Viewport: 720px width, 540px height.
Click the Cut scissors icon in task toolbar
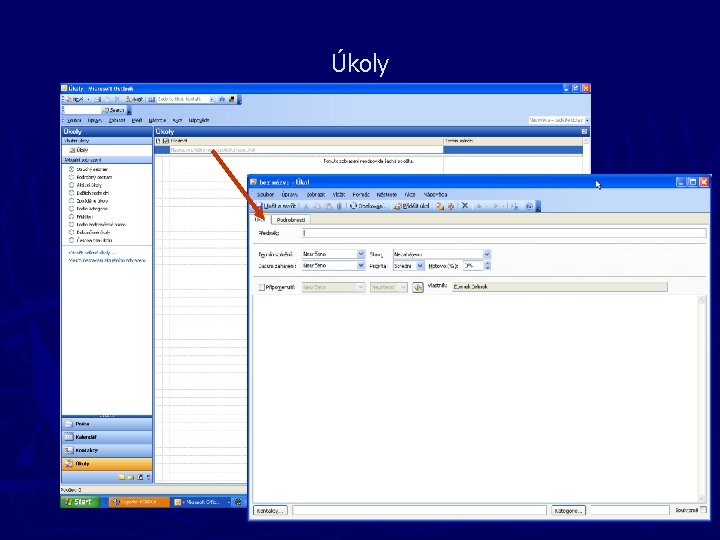(306, 206)
